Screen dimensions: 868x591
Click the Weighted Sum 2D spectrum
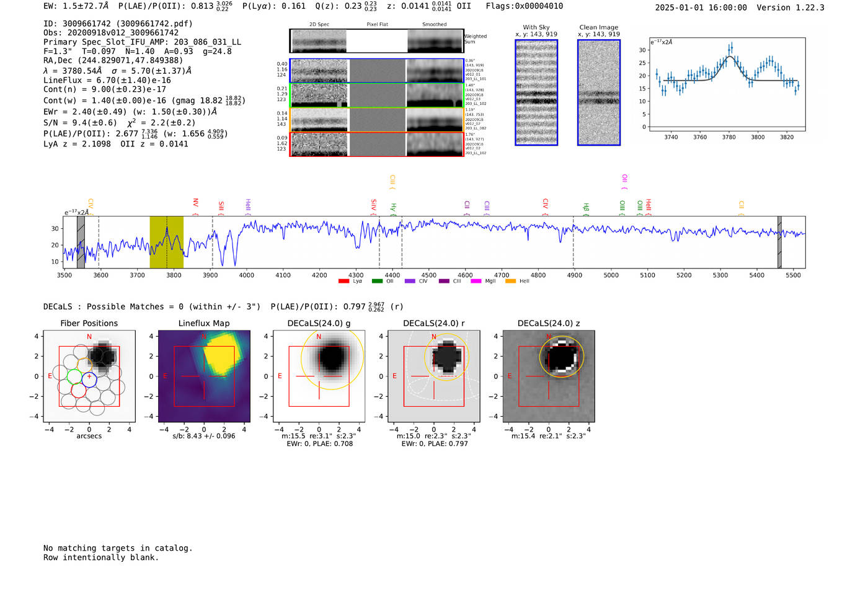[x=377, y=41]
